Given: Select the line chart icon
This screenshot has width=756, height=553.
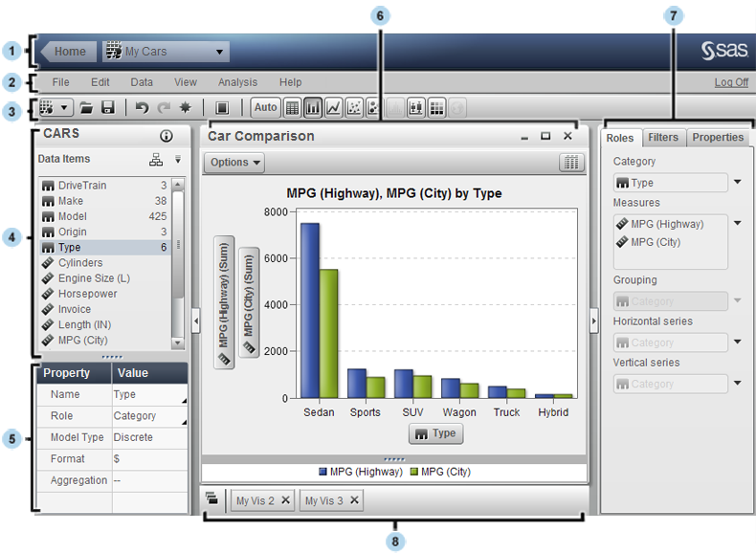Looking at the screenshot, I should (x=334, y=108).
